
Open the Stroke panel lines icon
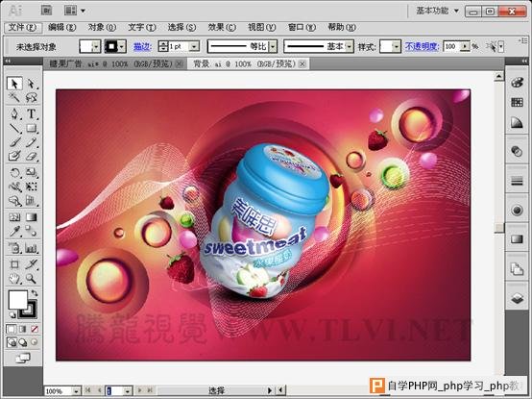[517, 182]
